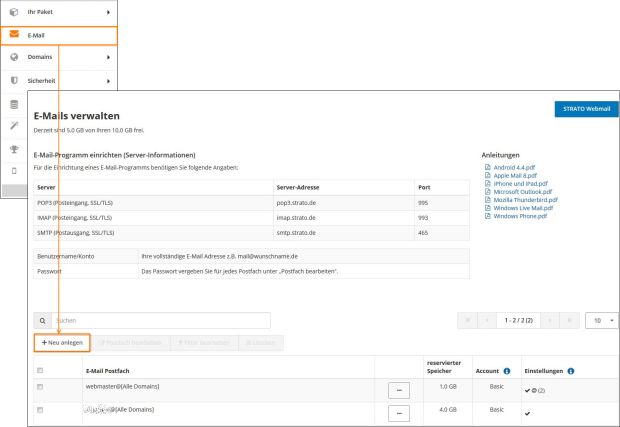The image size is (620, 427).
Task: Select E-Mail in the sidebar menu
Action: [x=59, y=36]
